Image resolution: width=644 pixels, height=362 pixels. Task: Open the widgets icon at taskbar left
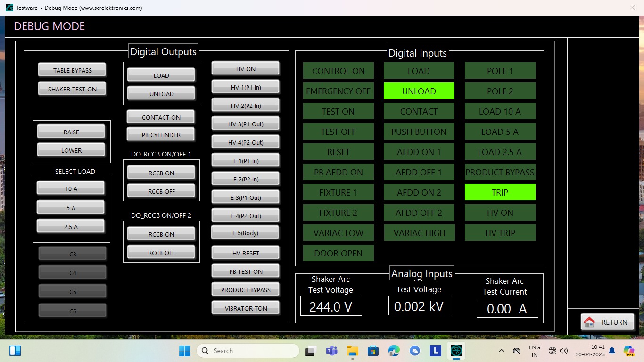(x=15, y=351)
